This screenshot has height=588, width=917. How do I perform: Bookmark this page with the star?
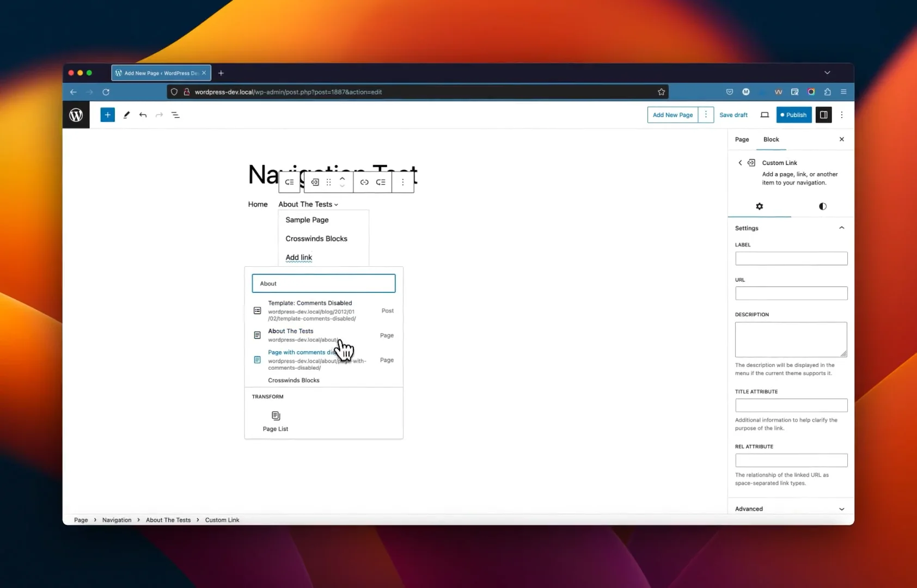click(x=661, y=92)
